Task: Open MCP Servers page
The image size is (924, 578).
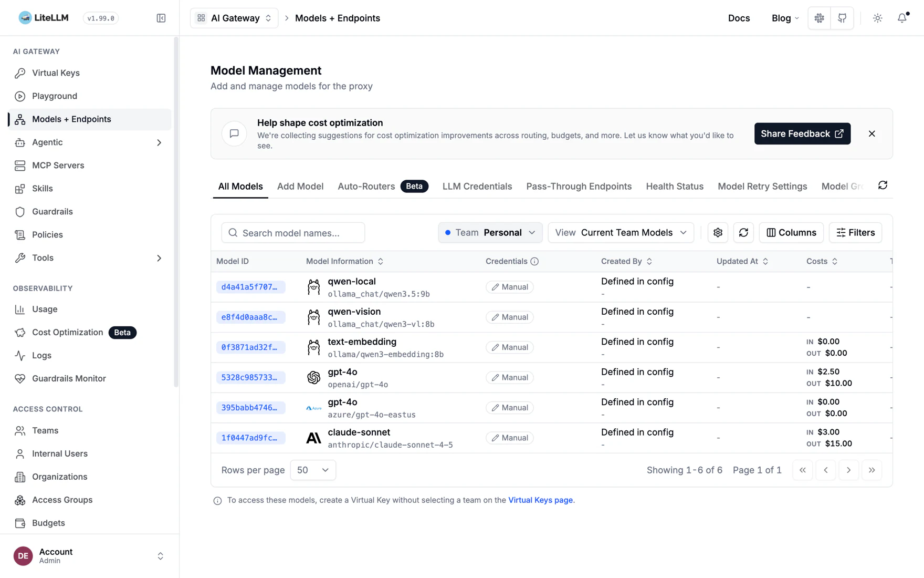Action: pyautogui.click(x=90, y=166)
